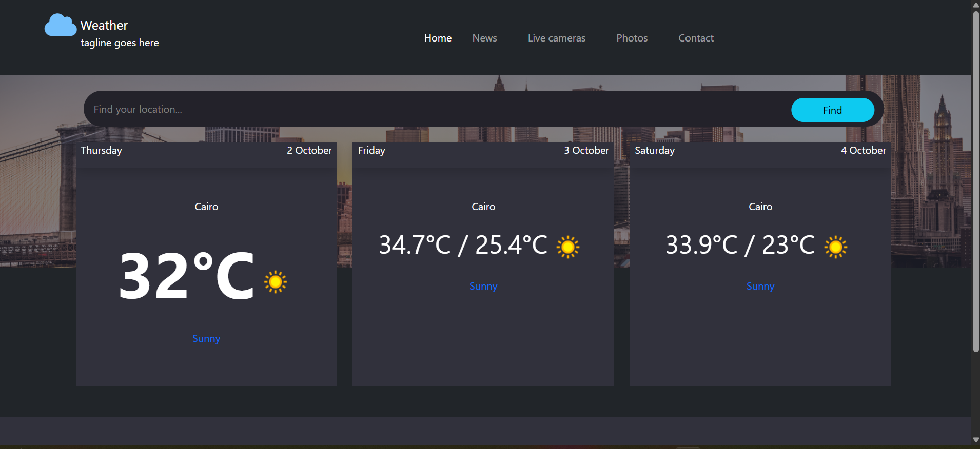
Task: Click the Sunny label on Saturday's card
Action: coord(760,287)
